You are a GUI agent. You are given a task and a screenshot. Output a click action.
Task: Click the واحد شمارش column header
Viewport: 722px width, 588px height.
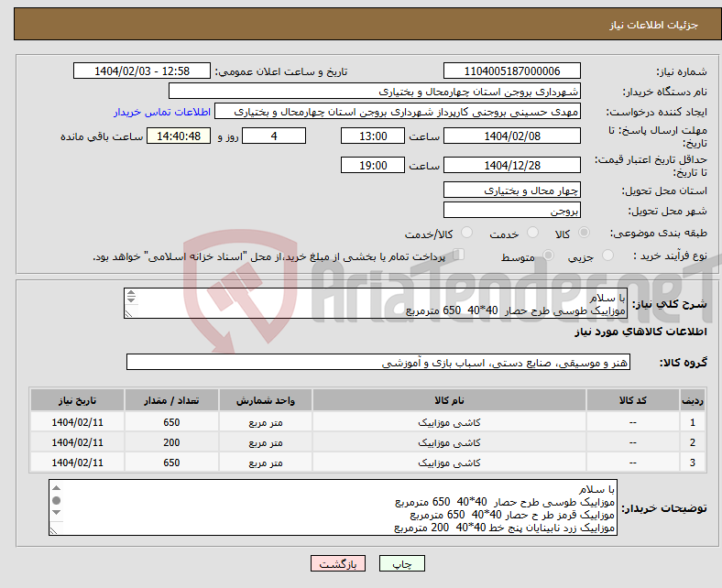tap(265, 400)
